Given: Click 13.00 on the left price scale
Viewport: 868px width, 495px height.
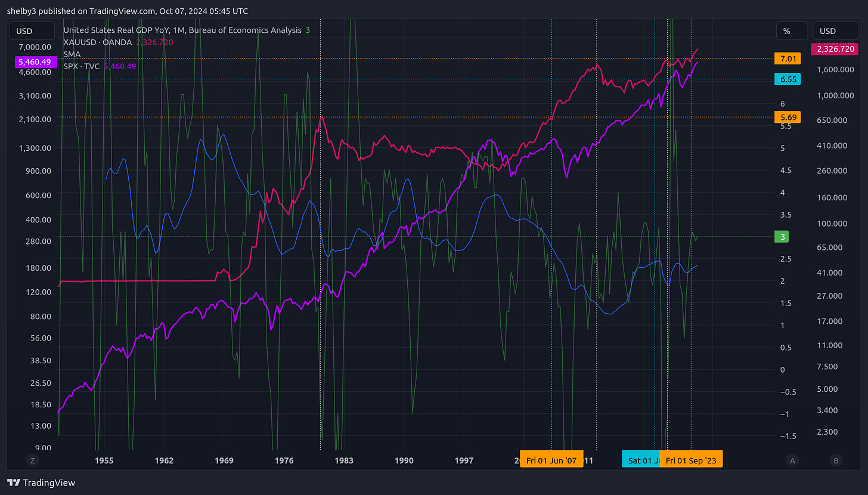Looking at the screenshot, I should point(42,426).
